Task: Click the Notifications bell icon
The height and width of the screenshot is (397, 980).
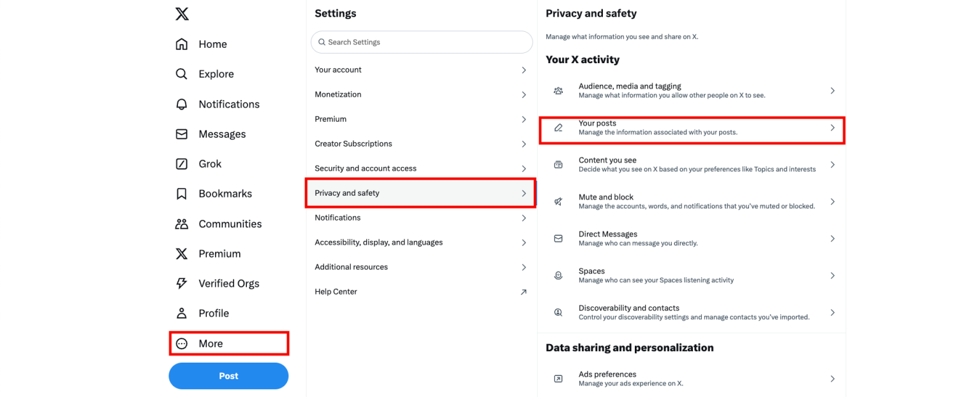Action: pos(182,104)
